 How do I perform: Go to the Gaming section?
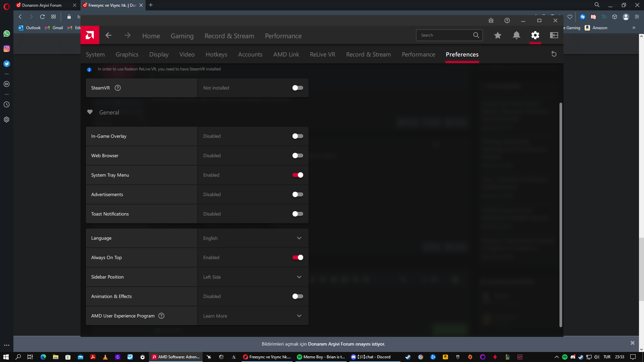182,36
